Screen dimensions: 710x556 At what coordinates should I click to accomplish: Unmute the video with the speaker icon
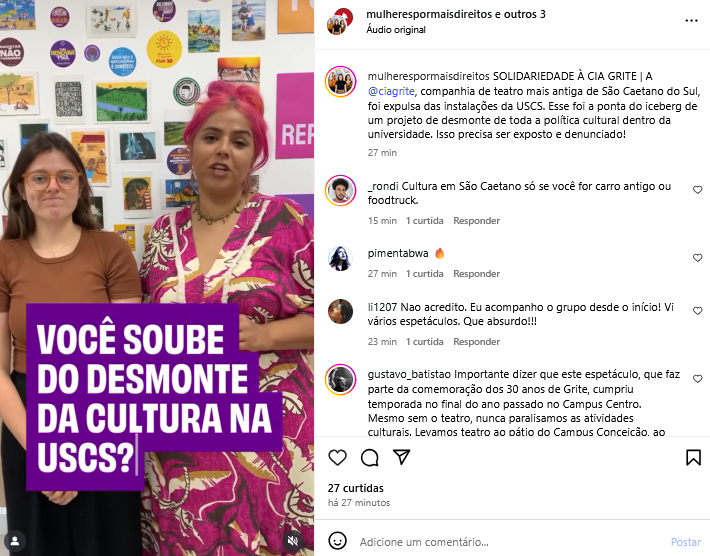(x=293, y=540)
